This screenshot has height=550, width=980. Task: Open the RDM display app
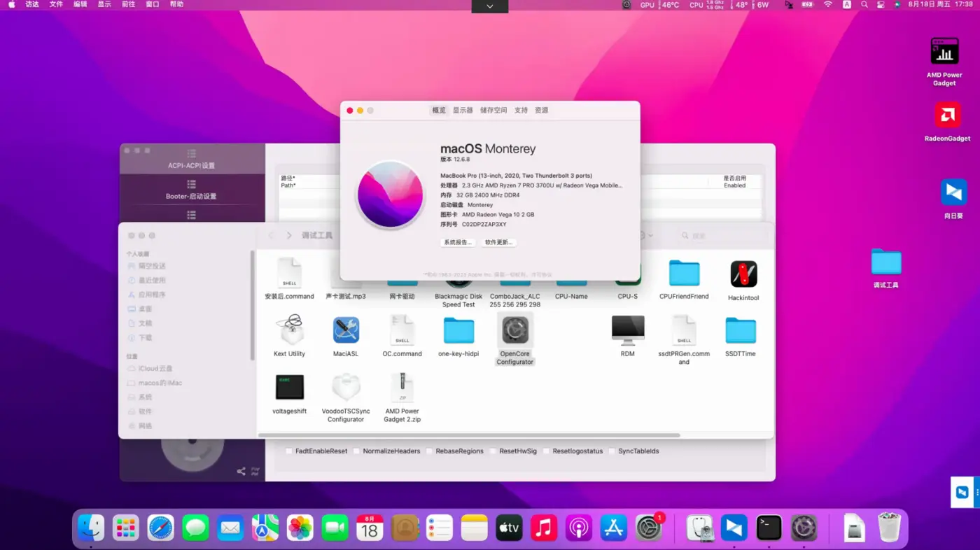point(627,330)
